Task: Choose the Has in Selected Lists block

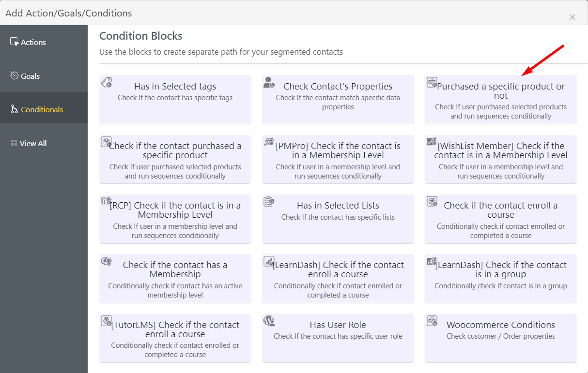Action: click(338, 219)
